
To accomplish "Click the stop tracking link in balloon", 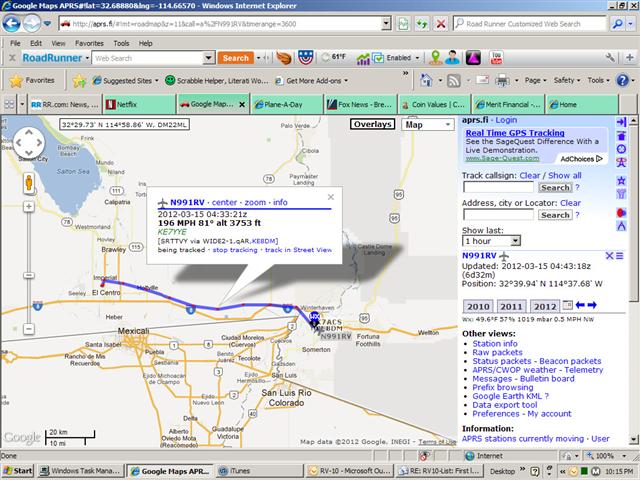I will click(x=235, y=249).
